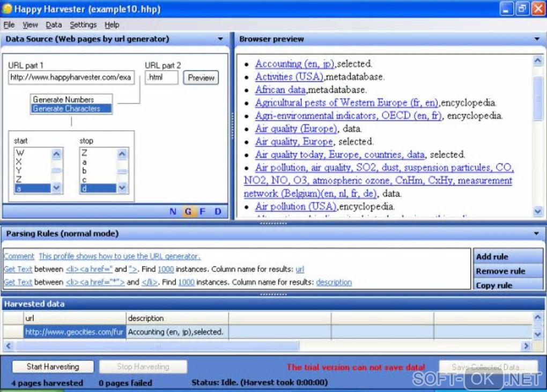Click browser preview scroll up arrow

point(537,61)
